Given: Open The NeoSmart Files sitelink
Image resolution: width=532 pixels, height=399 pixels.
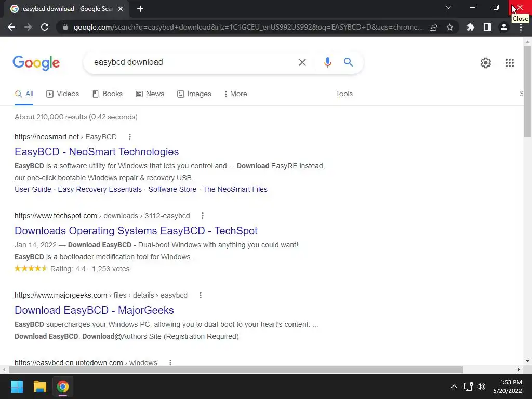Looking at the screenshot, I should point(235,189).
